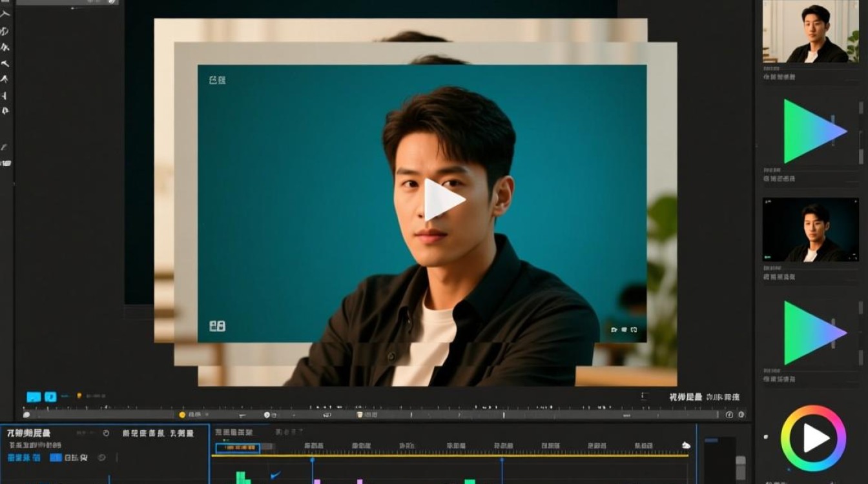Click the blue square icon beside the blue rectangle

[x=50, y=397]
